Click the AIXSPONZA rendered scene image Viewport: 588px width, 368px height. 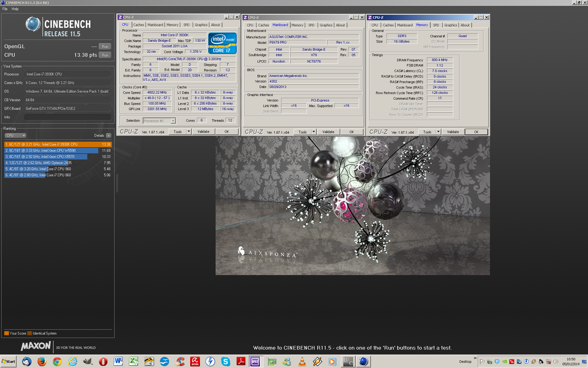[x=352, y=206]
